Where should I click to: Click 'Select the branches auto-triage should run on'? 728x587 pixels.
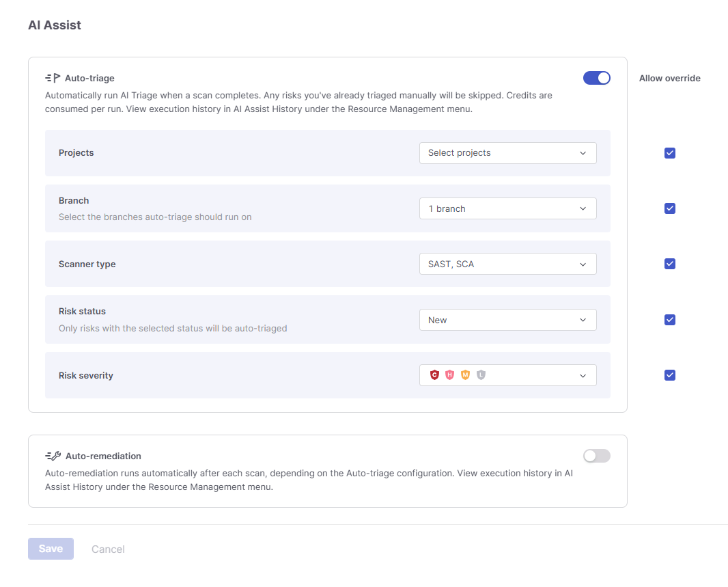pyautogui.click(x=155, y=217)
